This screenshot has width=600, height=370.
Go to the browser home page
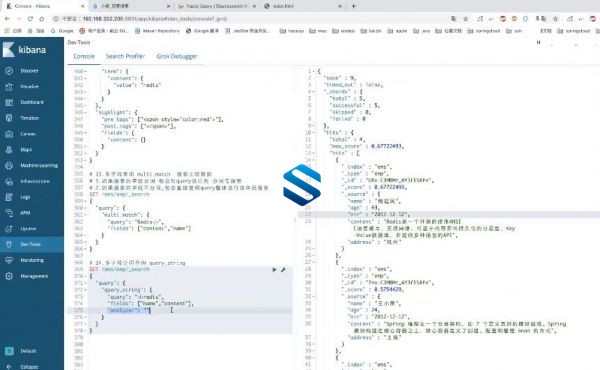[x=42, y=19]
